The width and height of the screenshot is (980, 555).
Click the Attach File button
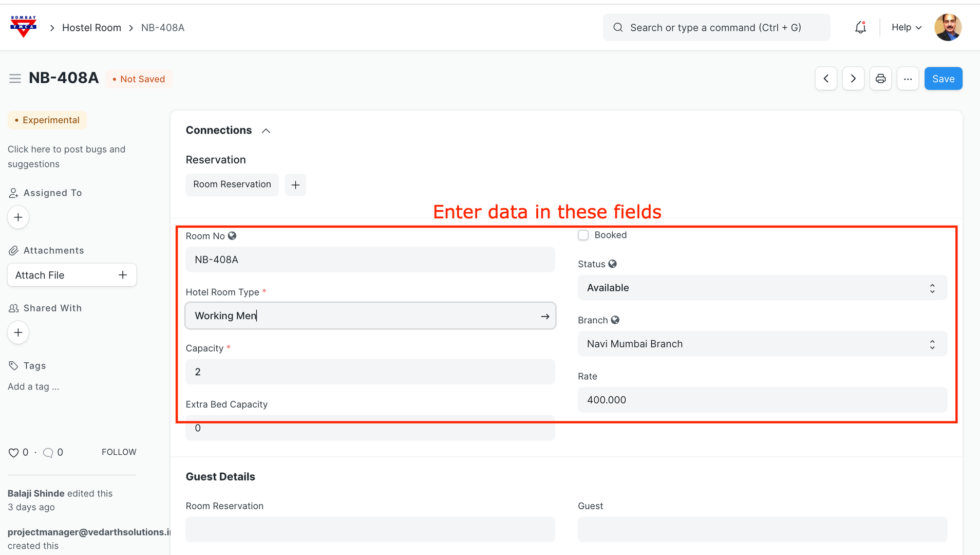click(x=71, y=275)
